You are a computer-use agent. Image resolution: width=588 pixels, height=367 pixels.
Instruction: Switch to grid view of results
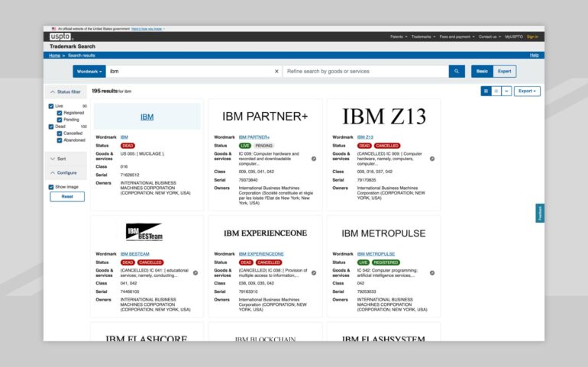tap(486, 91)
